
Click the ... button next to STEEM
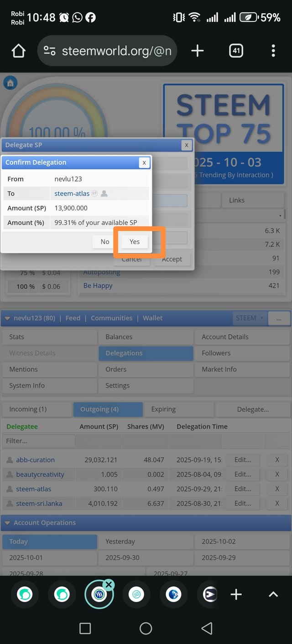pyautogui.click(x=279, y=318)
